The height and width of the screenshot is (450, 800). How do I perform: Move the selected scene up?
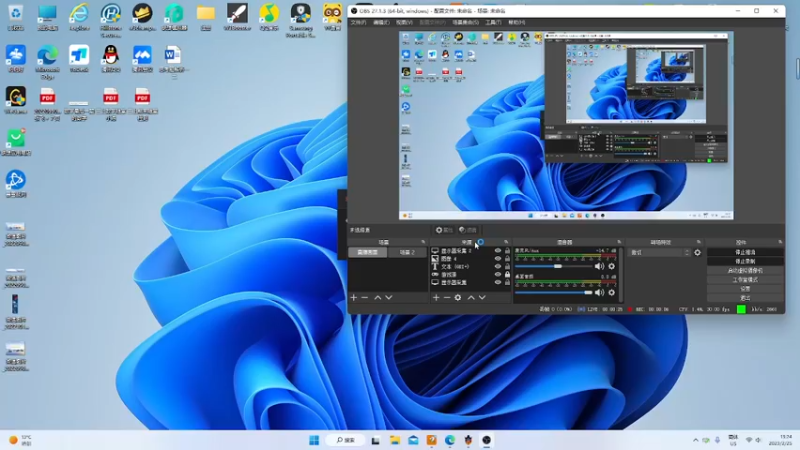pyautogui.click(x=378, y=297)
